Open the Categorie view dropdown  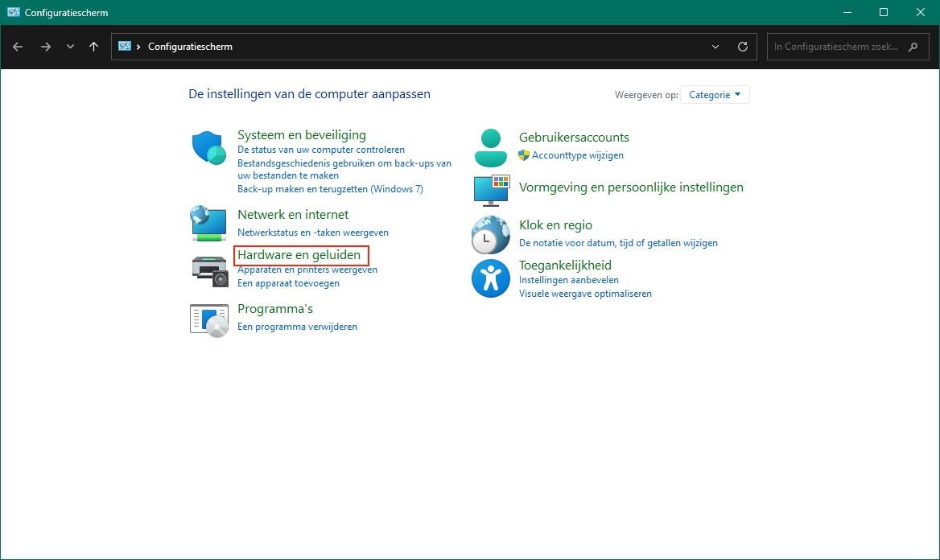715,95
